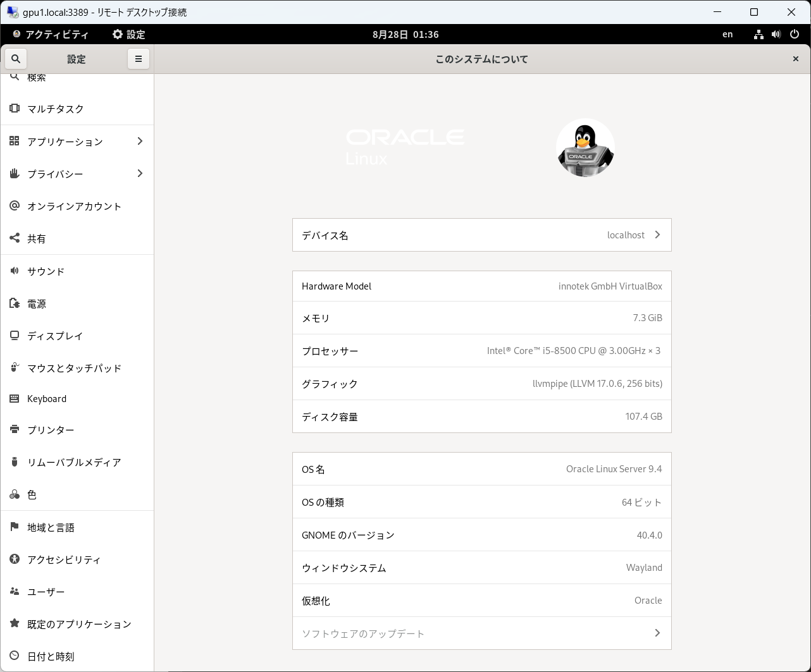Image resolution: width=811 pixels, height=672 pixels.
Task: Click the Oracle Linux Server 9.4 value
Action: click(614, 468)
